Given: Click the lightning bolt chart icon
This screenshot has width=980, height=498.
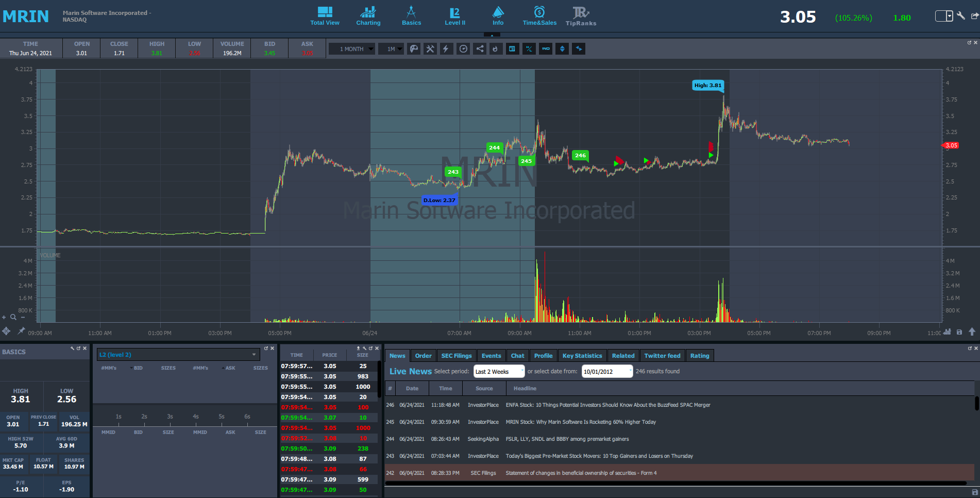Looking at the screenshot, I should click(x=446, y=49).
